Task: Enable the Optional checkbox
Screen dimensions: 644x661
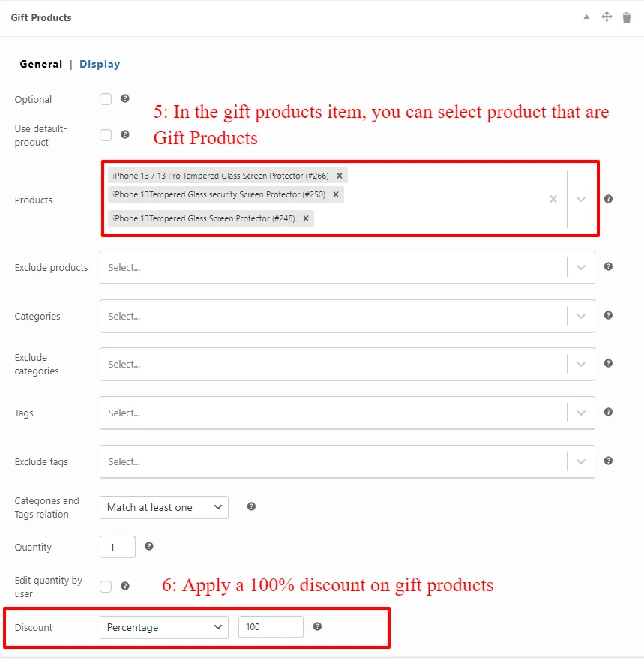Action: pyautogui.click(x=106, y=99)
